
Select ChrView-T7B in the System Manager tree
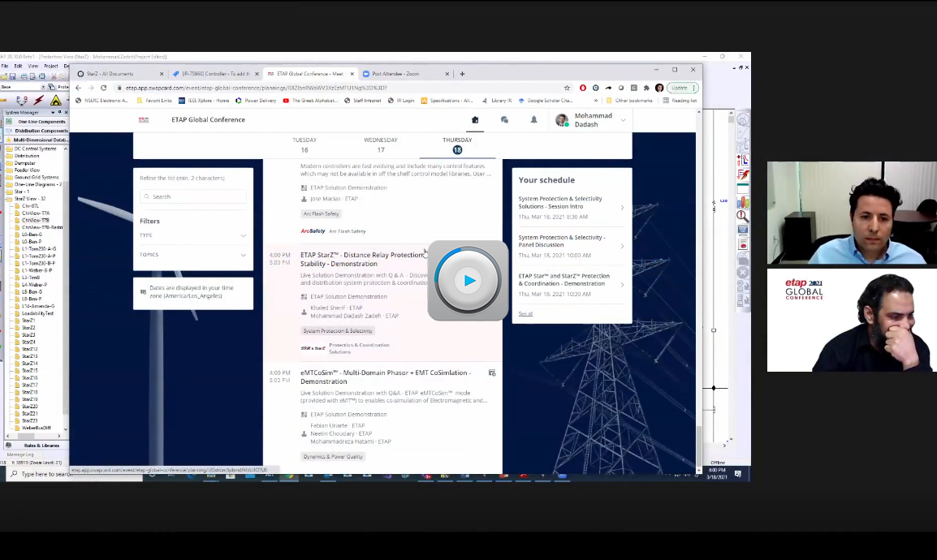click(x=36, y=221)
